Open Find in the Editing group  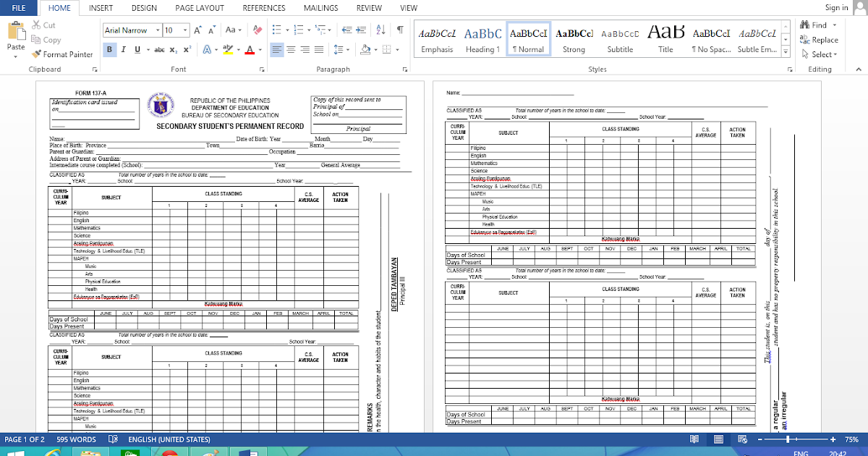click(x=817, y=24)
